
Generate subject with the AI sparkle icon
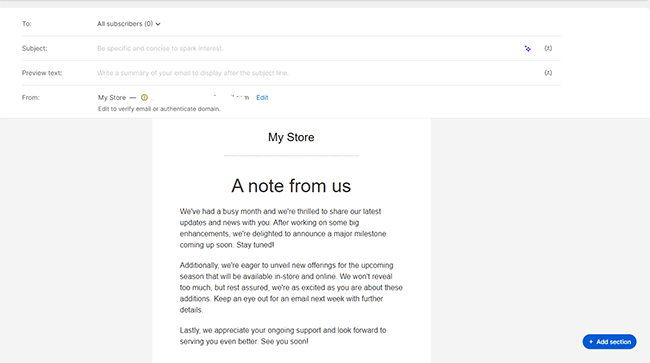[528, 48]
